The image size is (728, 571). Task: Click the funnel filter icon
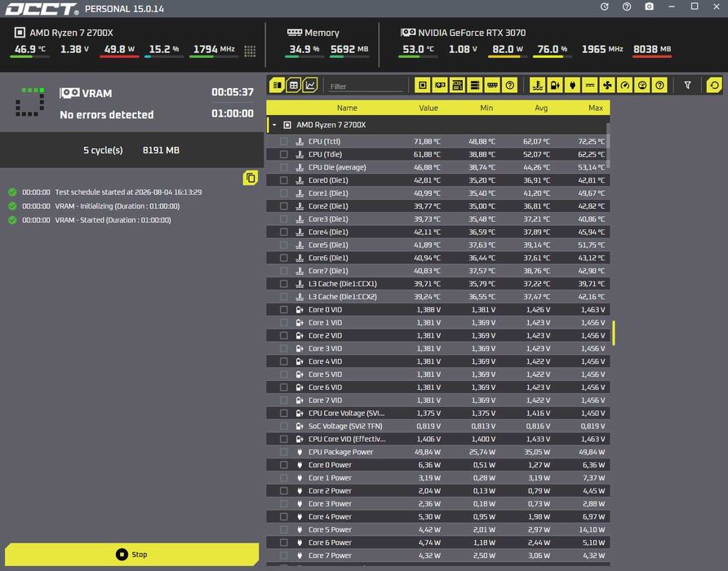688,85
